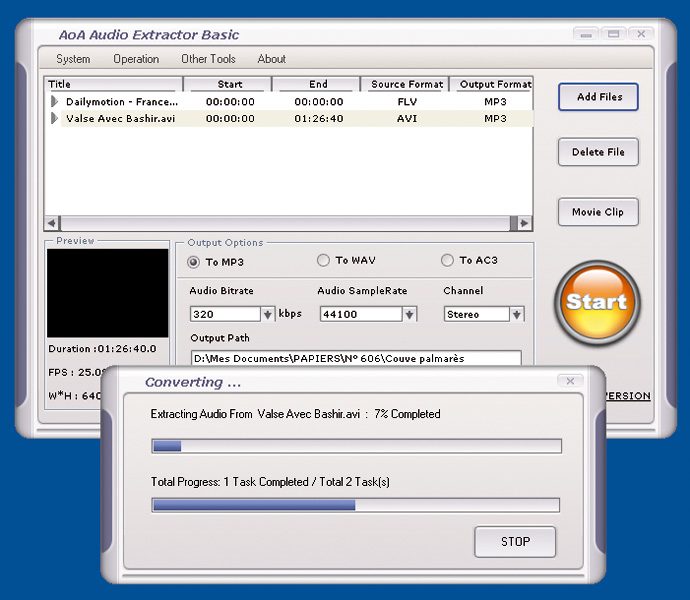Select the To MP3 output option
The height and width of the screenshot is (600, 690).
(x=194, y=262)
